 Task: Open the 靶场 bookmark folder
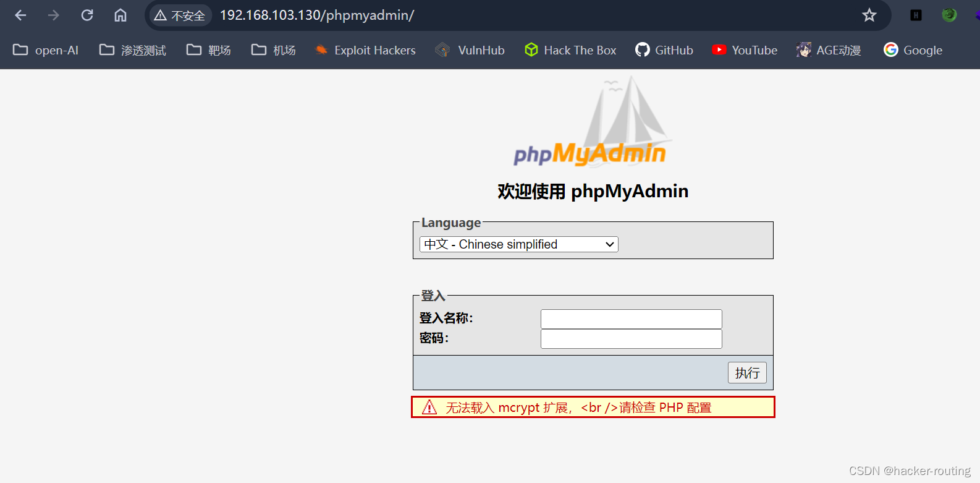pyautogui.click(x=209, y=50)
